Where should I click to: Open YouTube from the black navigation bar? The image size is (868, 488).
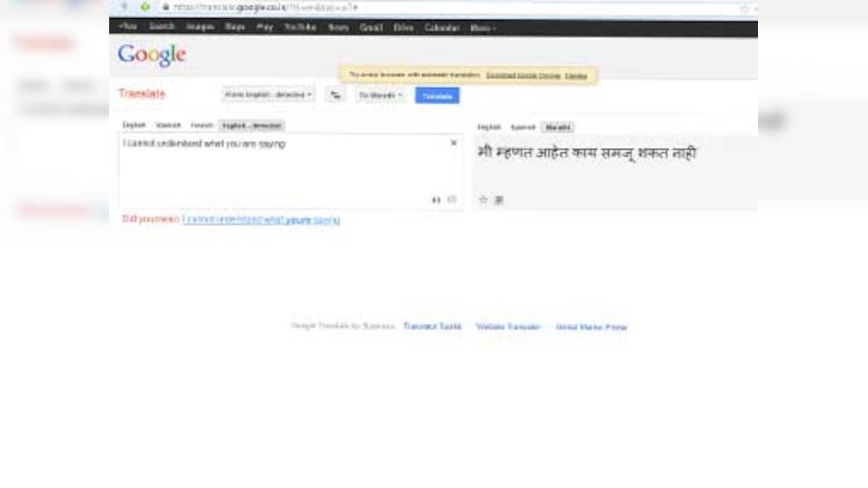pyautogui.click(x=300, y=27)
